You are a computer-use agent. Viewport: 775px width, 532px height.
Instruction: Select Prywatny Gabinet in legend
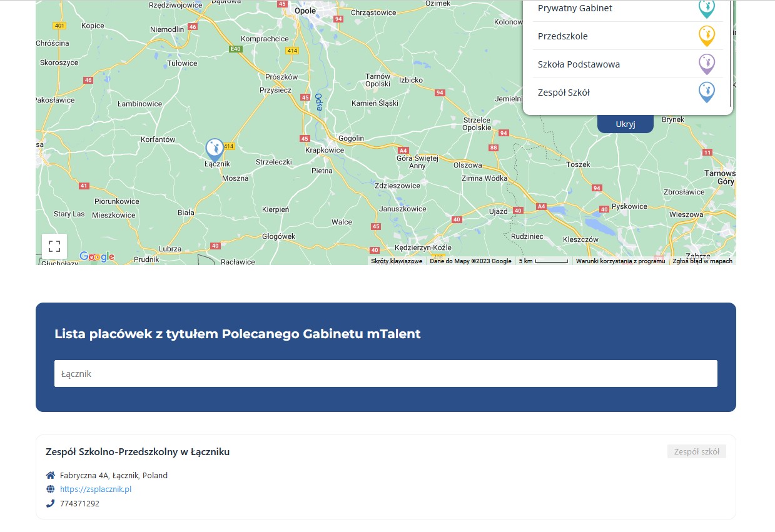575,9
